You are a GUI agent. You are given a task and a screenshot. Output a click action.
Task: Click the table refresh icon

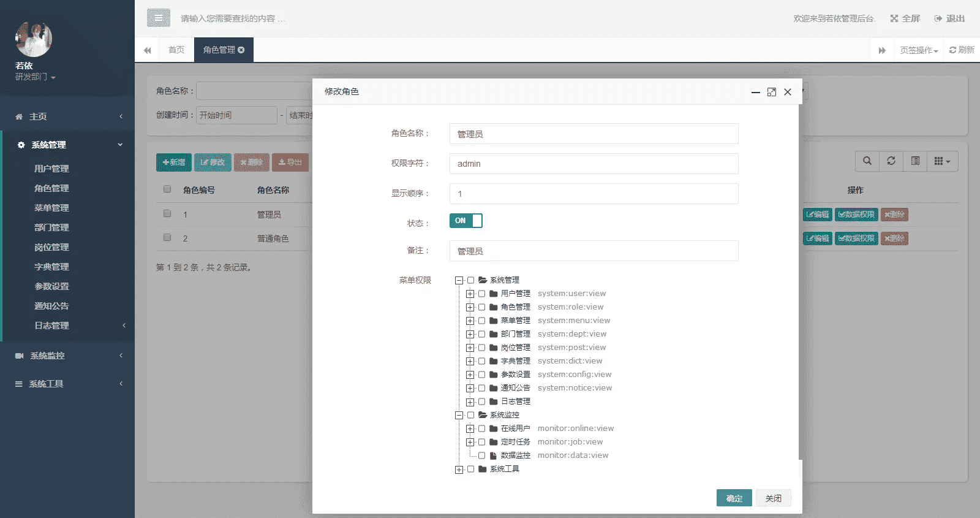891,161
